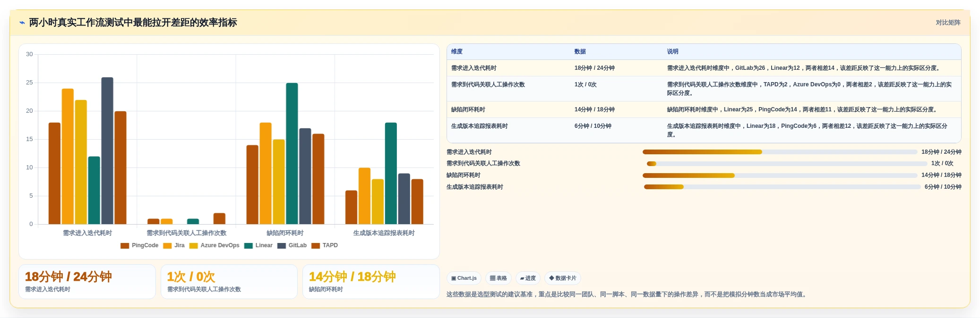The image size is (980, 318).
Task: Open the 1次 / 0次 data card
Action: point(229,282)
